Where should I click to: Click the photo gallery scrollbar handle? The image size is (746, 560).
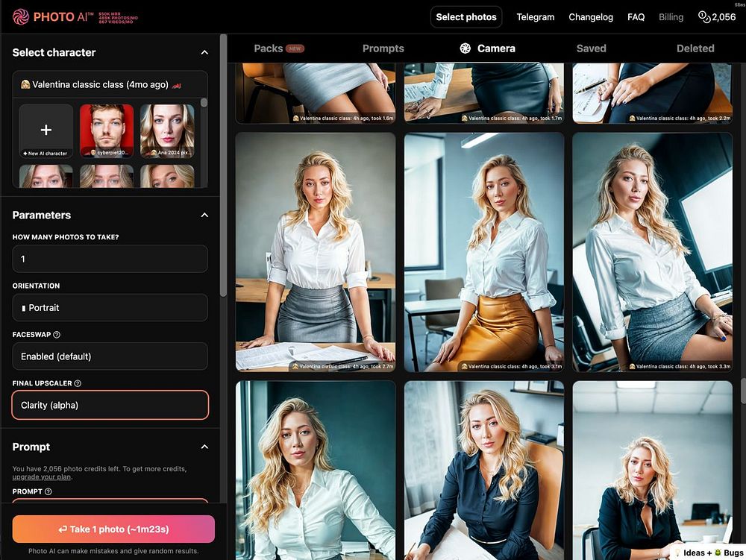pyautogui.click(x=743, y=391)
